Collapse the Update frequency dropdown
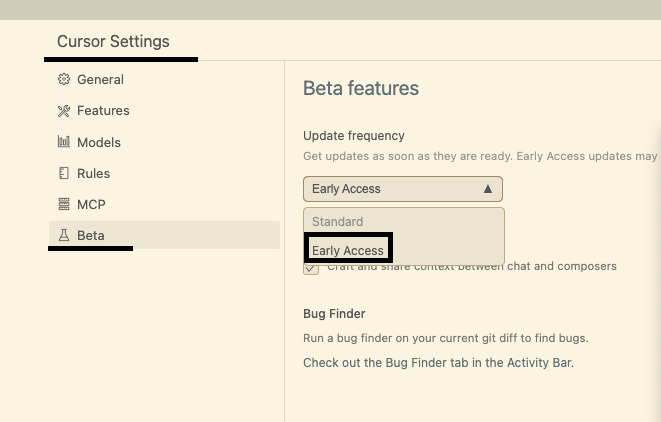Image resolution: width=661 pixels, height=422 pixels. [403, 189]
